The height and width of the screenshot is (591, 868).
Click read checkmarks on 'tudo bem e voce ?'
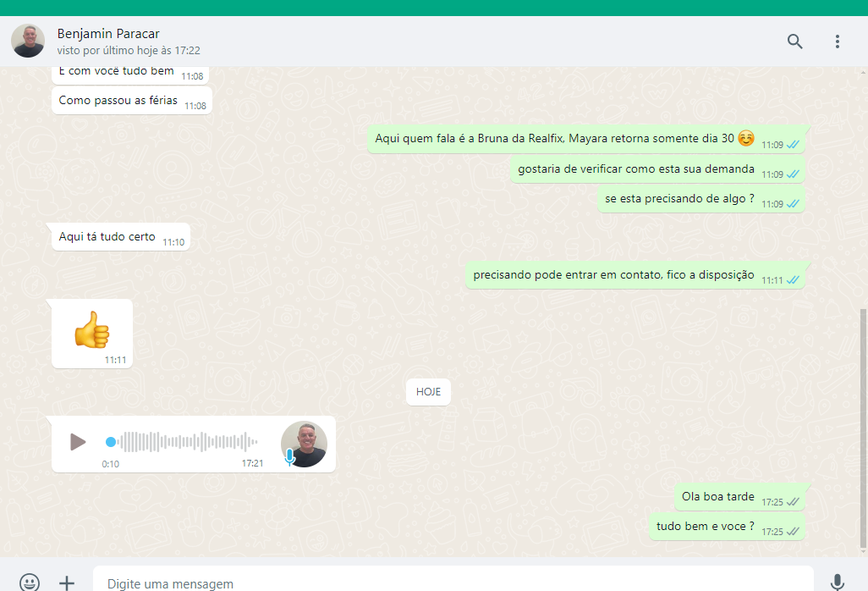click(x=793, y=532)
